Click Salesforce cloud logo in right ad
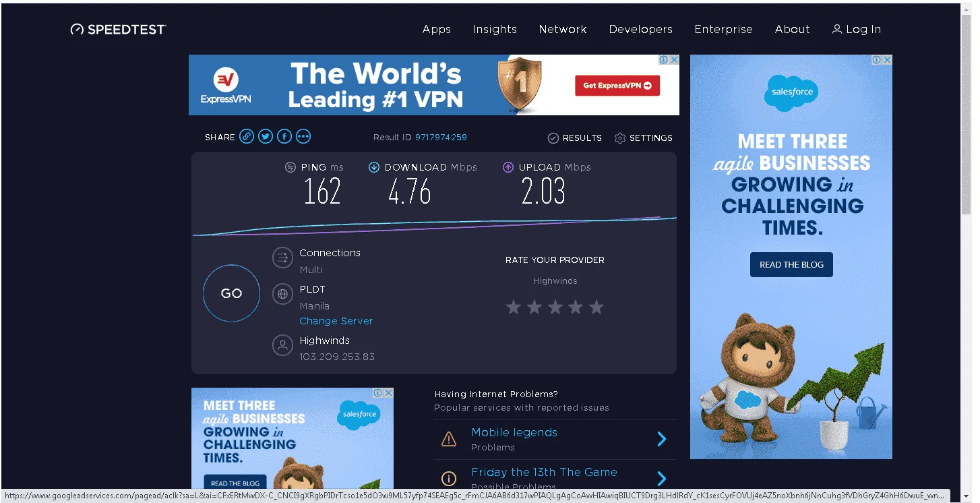The height and width of the screenshot is (503, 980). point(791,92)
